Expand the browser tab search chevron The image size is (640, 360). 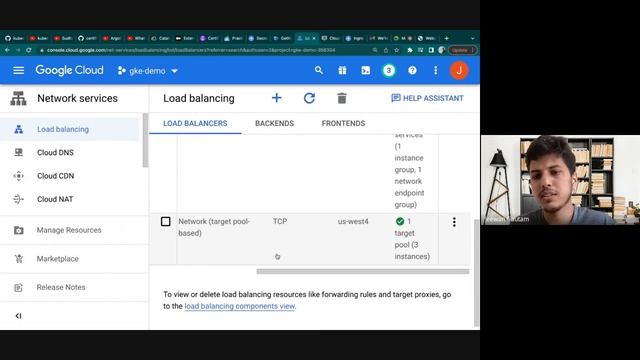tap(472, 38)
